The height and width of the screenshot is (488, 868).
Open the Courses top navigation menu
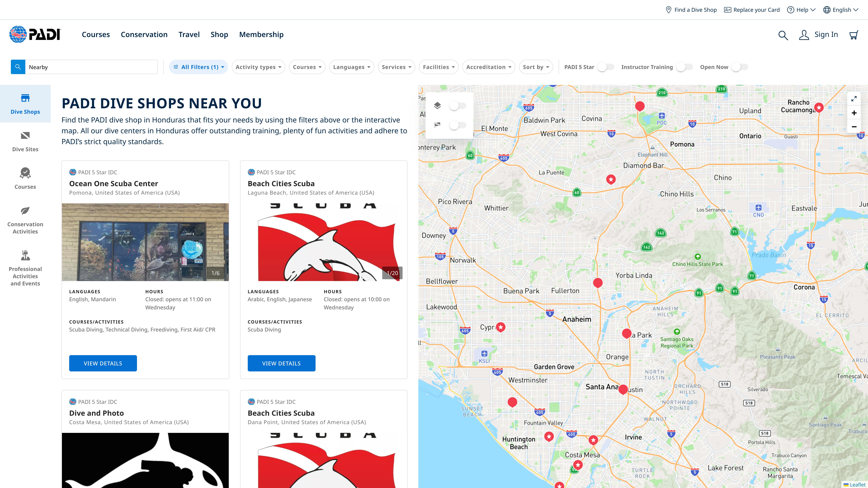[96, 34]
